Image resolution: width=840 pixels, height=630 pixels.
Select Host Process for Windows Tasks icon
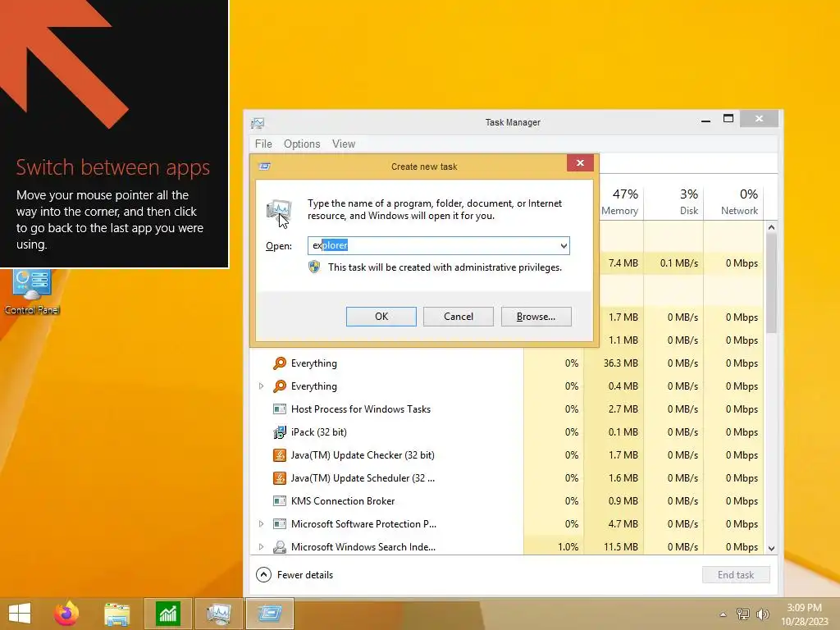point(279,409)
